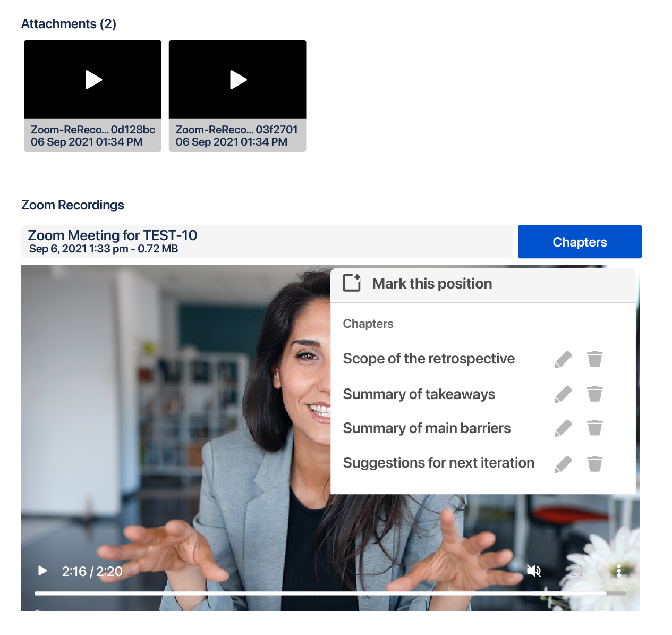The width and height of the screenshot is (672, 635).
Task: Delete the Suggestions for next iteration chapter
Action: 595,464
